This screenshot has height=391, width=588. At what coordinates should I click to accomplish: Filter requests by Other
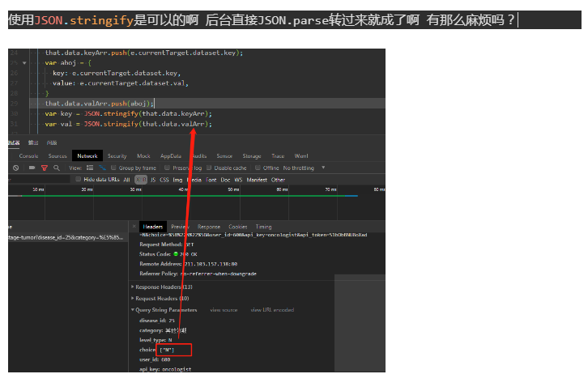pos(279,180)
